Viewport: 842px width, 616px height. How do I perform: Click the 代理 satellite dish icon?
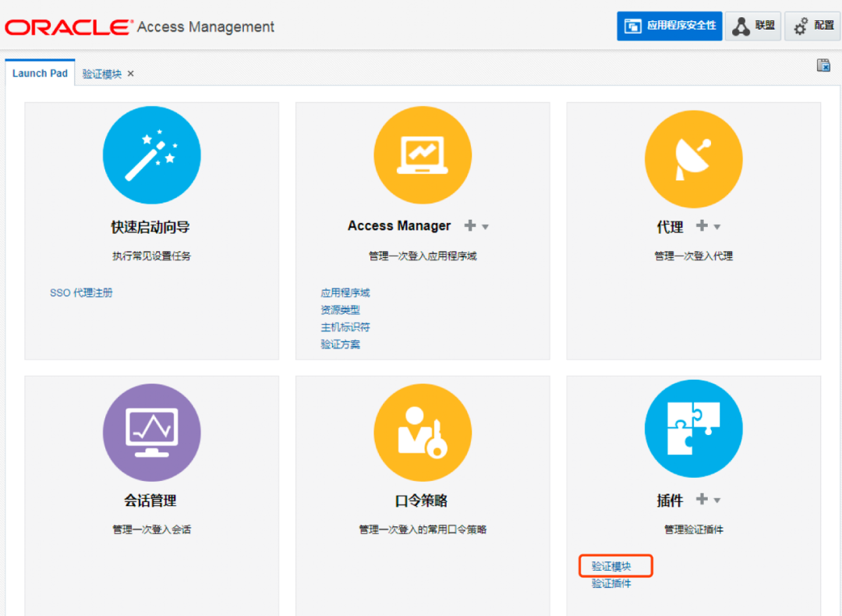click(x=694, y=159)
